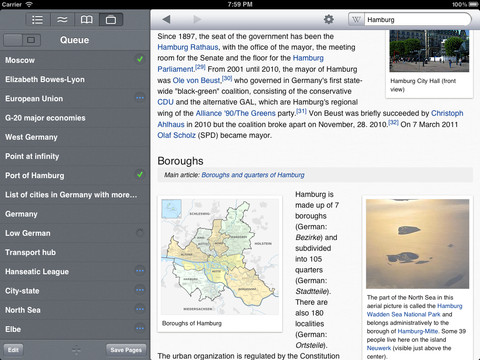The height and width of the screenshot is (360, 480).
Task: Open G-20 major economies queue entry
Action: coord(75,118)
